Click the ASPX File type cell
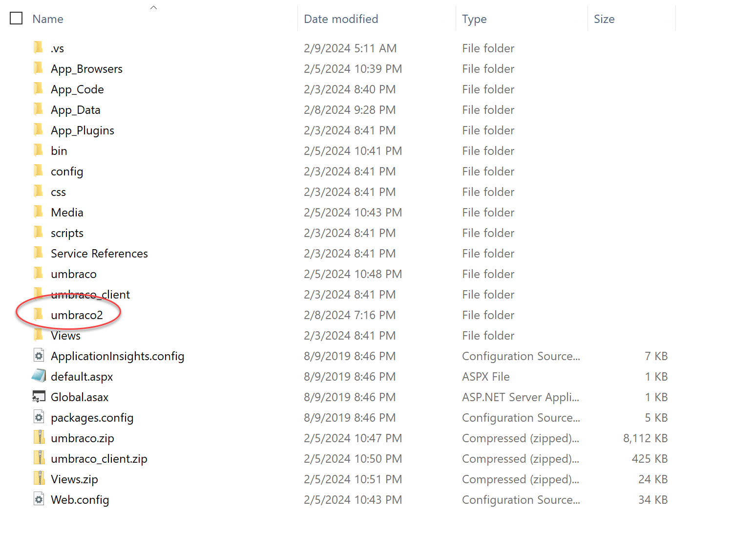 tap(486, 377)
